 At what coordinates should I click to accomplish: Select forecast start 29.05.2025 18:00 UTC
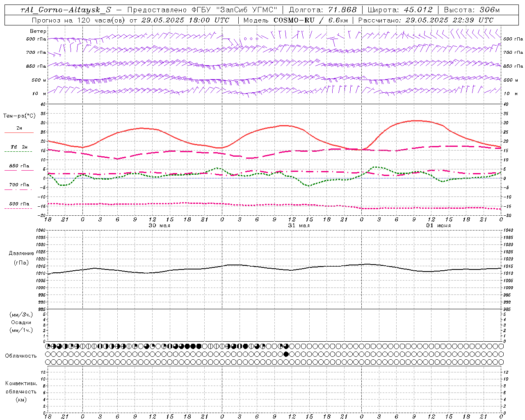pos(185,20)
